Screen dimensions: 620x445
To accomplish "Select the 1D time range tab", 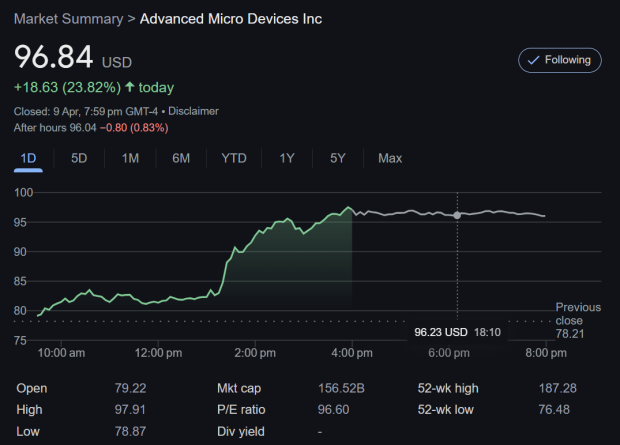I will click(28, 159).
